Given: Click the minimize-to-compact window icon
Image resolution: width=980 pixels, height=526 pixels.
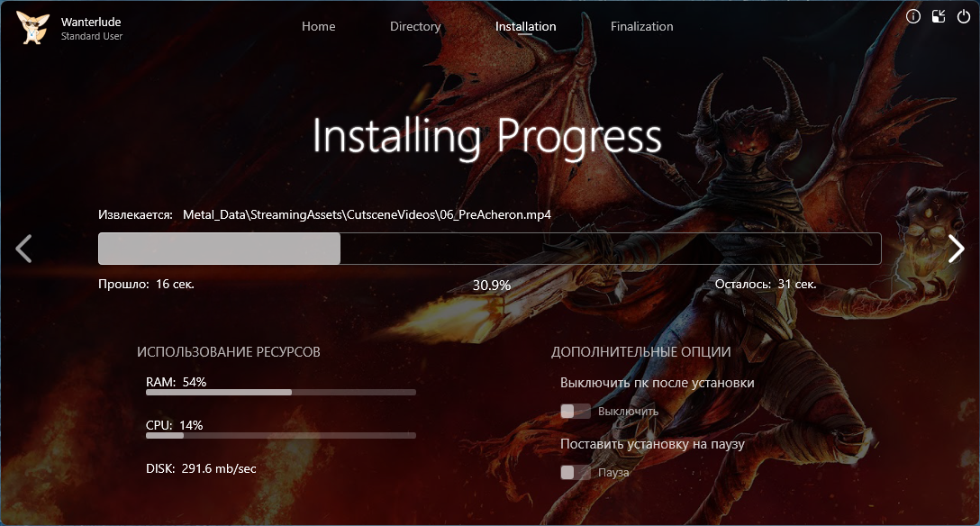Looking at the screenshot, I should pos(939,16).
